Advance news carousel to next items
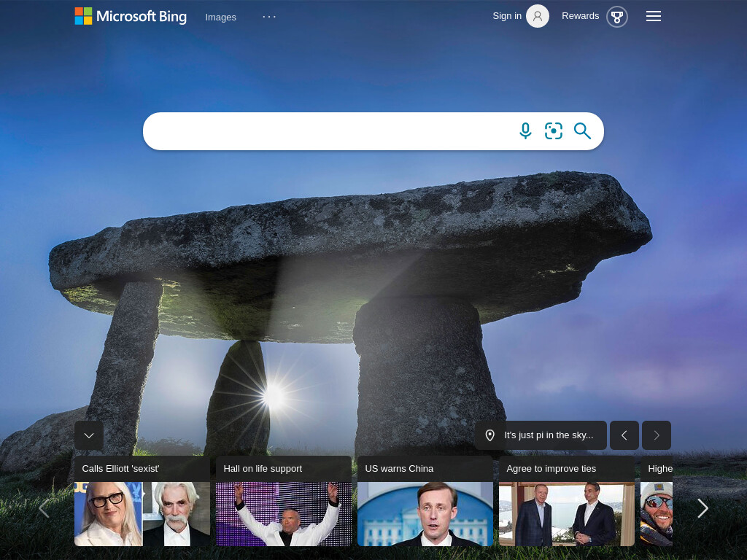 pos(703,508)
